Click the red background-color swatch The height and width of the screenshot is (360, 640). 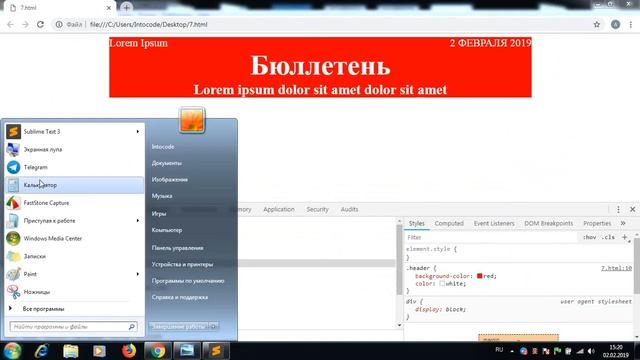pos(480,276)
